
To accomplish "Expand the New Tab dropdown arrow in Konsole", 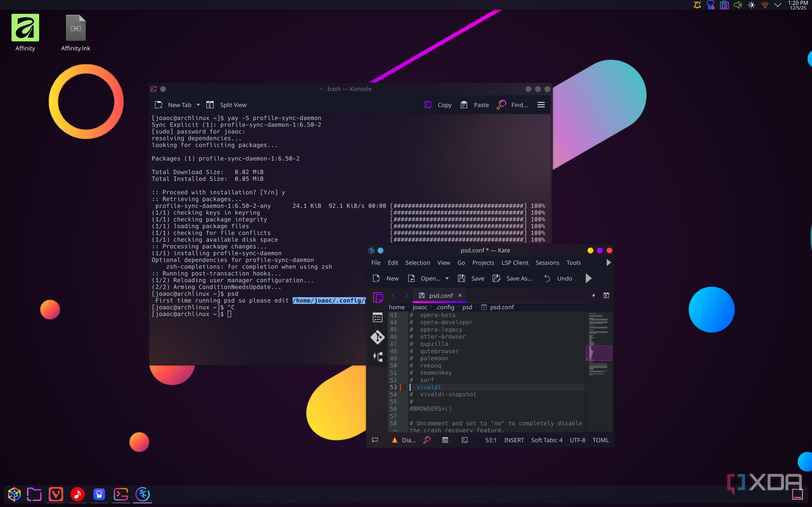I will click(x=198, y=105).
